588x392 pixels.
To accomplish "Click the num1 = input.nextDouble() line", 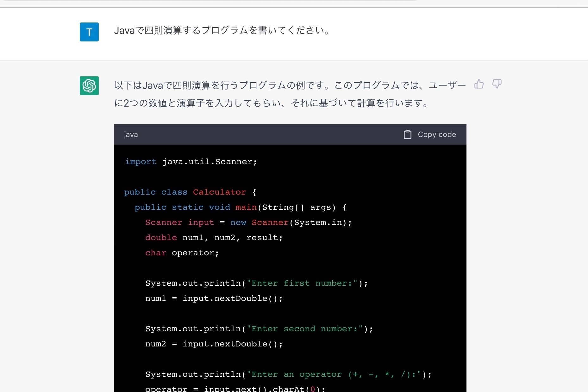I will tap(214, 298).
